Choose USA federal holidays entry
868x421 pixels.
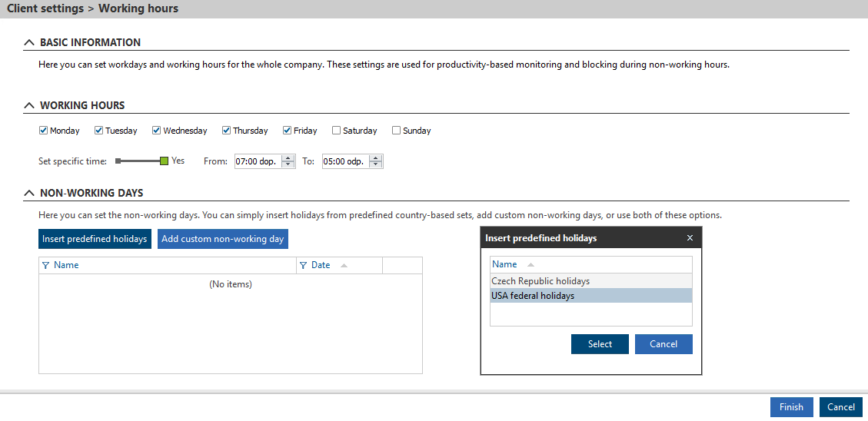(533, 296)
